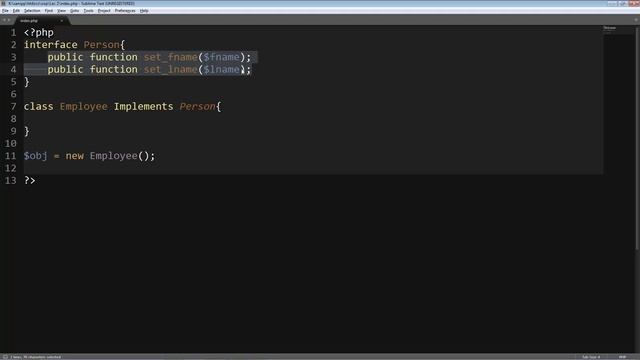Click the selection info in status bar
This screenshot has width=640, height=360.
click(x=36, y=357)
